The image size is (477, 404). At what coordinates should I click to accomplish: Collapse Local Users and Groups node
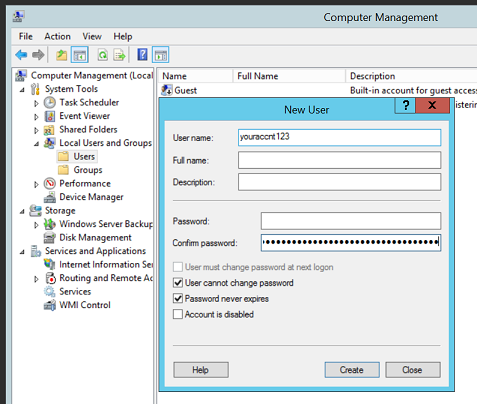pyautogui.click(x=37, y=144)
